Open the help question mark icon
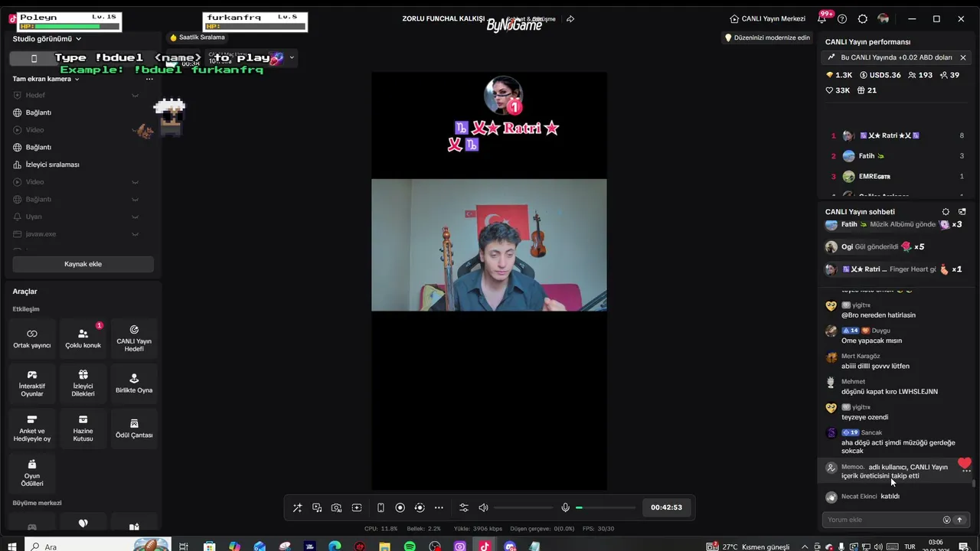 click(x=842, y=19)
